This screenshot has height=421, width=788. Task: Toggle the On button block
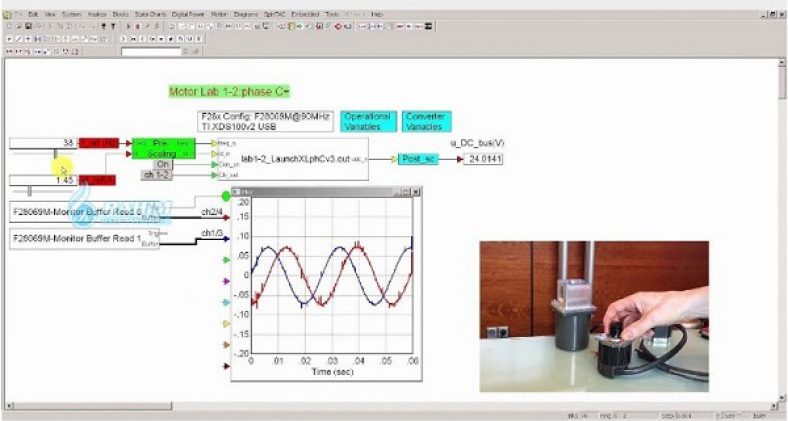point(162,164)
